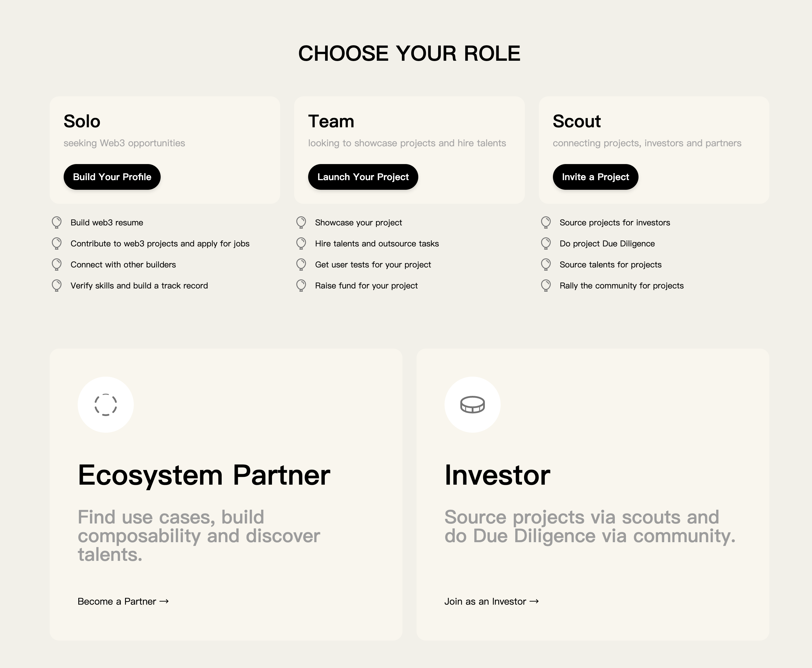Click the Team card heading
The height and width of the screenshot is (668, 812).
coord(331,121)
